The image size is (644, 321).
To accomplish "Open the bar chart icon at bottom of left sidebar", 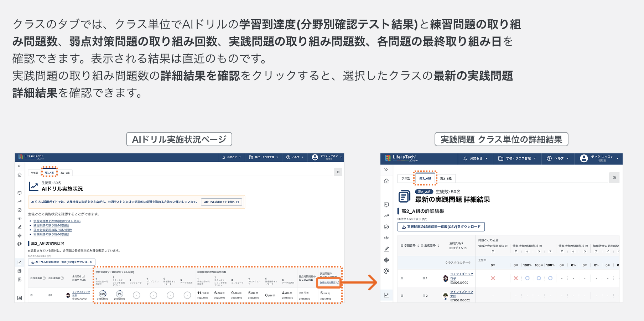I will click(x=20, y=298).
